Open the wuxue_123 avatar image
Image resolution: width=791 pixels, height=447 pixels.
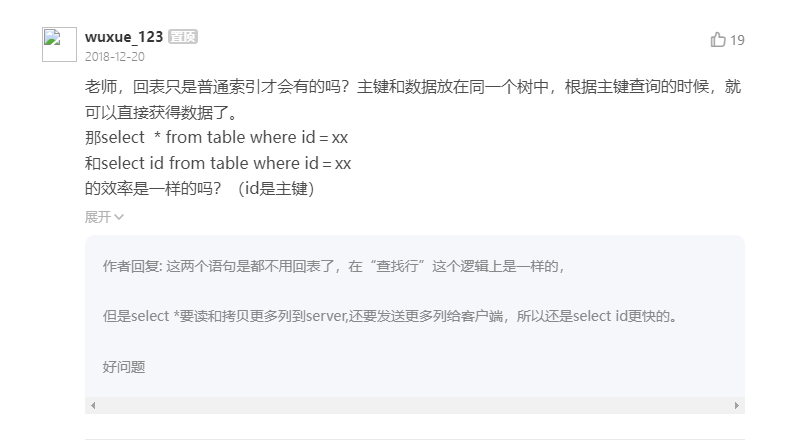click(x=59, y=44)
